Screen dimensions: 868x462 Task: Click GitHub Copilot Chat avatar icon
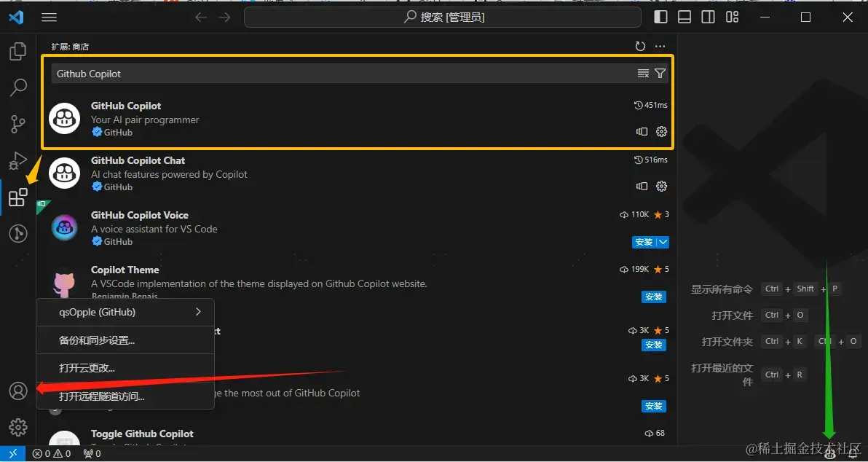coord(64,172)
